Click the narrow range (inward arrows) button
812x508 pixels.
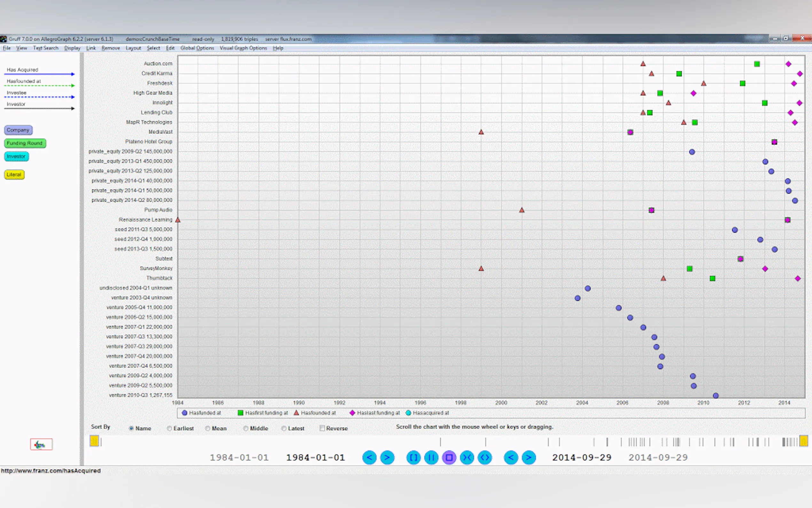[x=467, y=457]
